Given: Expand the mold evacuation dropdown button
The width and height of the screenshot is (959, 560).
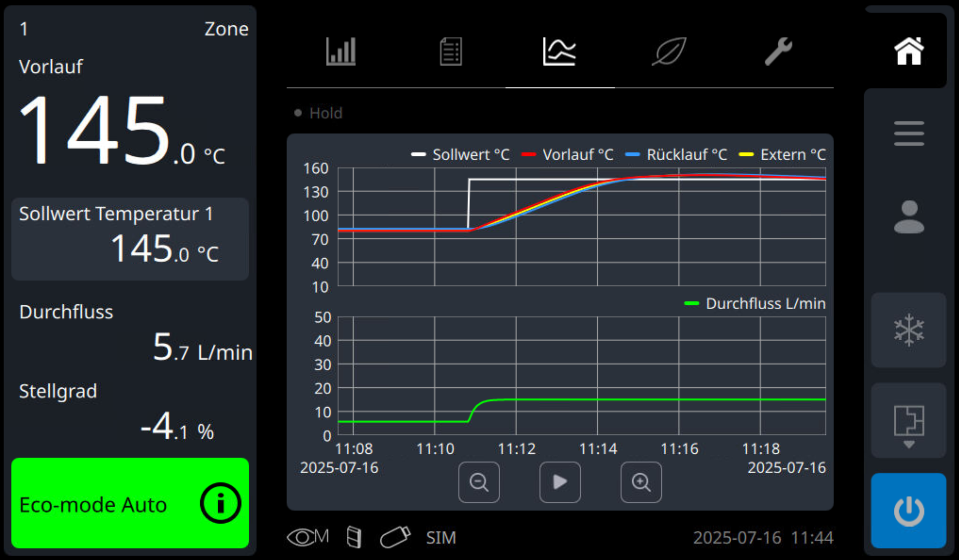Looking at the screenshot, I should tap(909, 420).
